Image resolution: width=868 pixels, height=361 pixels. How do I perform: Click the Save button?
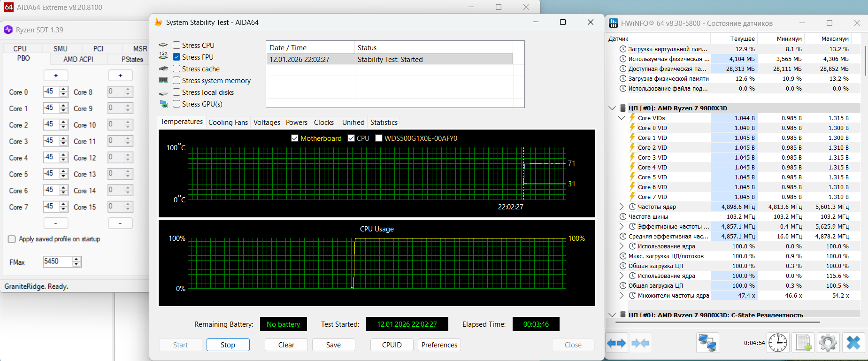pyautogui.click(x=334, y=345)
